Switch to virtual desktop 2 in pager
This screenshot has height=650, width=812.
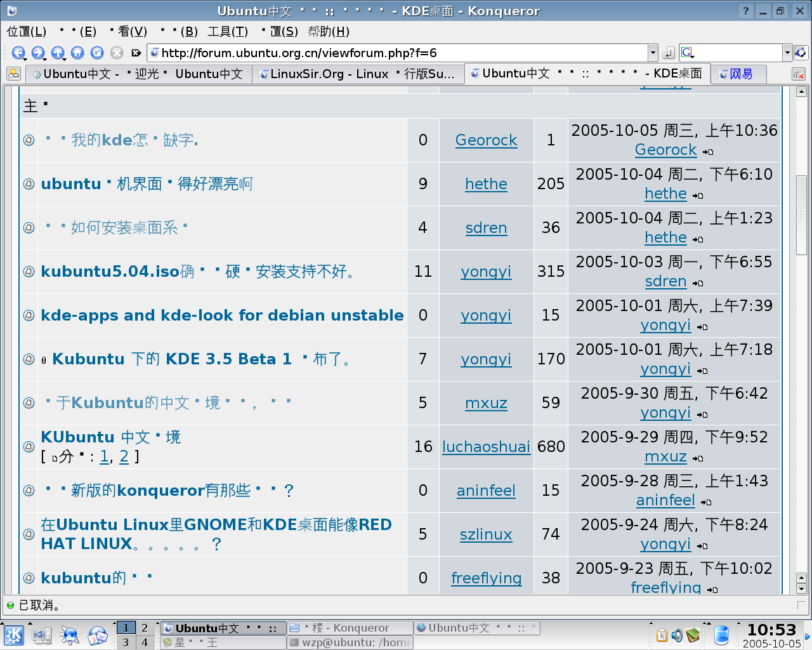(145, 628)
